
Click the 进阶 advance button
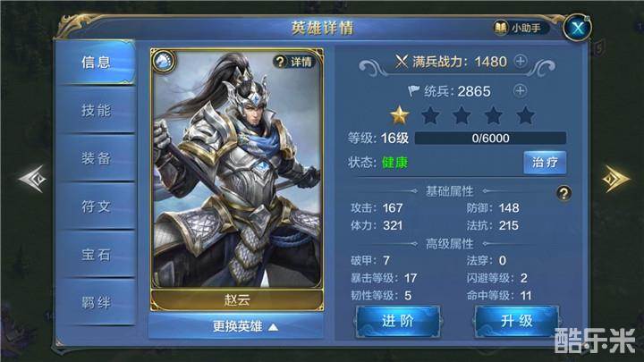point(398,322)
